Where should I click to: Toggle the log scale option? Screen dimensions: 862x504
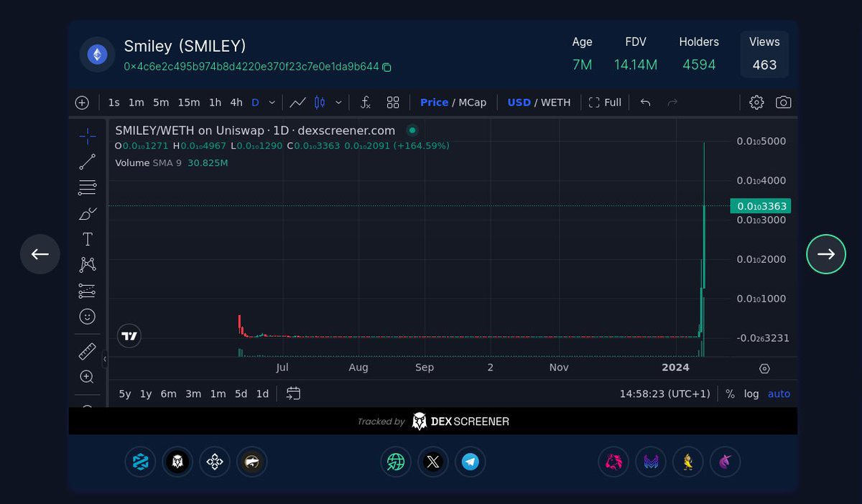751,393
